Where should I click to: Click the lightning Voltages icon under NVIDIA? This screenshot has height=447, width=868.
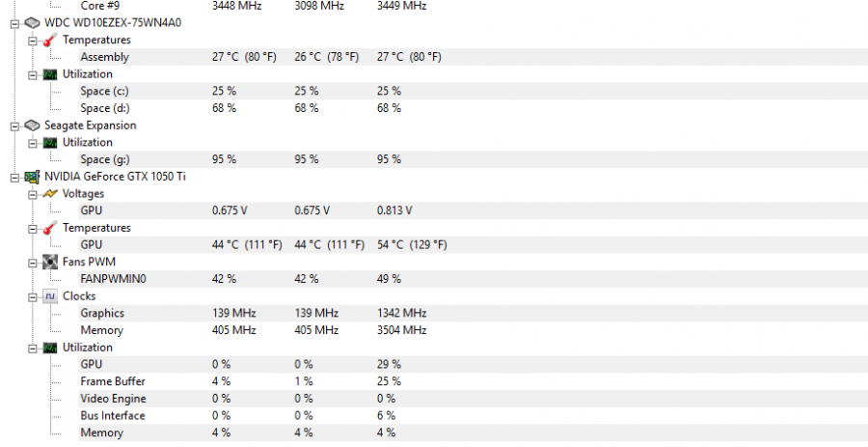pos(50,193)
